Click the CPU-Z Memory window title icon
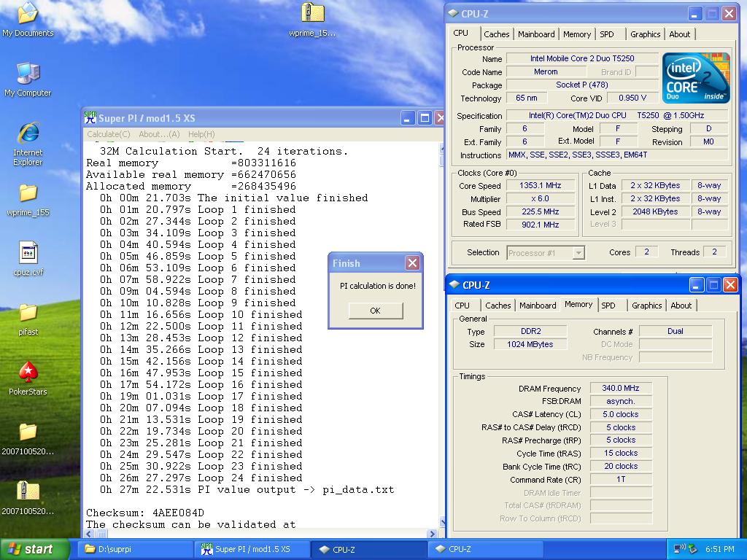Image resolution: width=747 pixels, height=560 pixels. [454, 285]
